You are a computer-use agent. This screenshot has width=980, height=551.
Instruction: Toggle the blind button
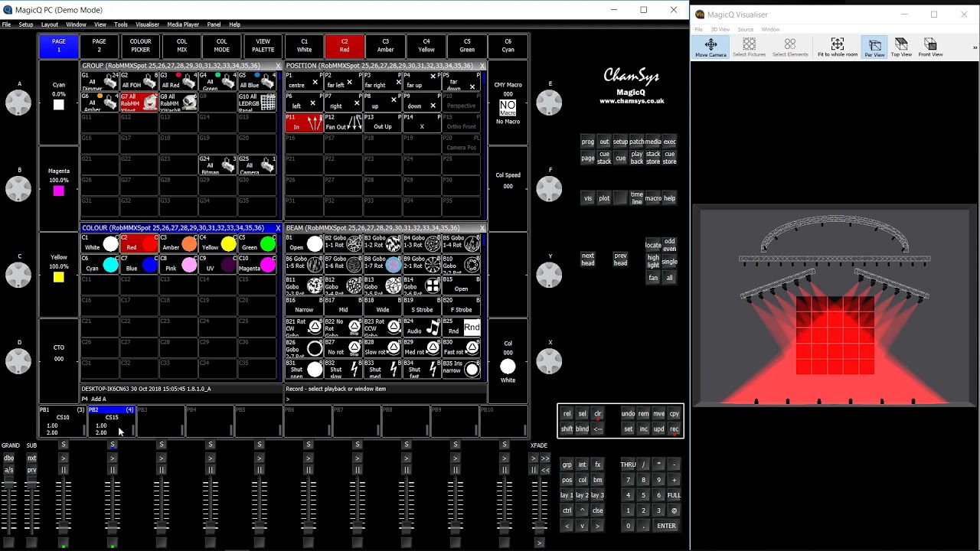(x=583, y=429)
